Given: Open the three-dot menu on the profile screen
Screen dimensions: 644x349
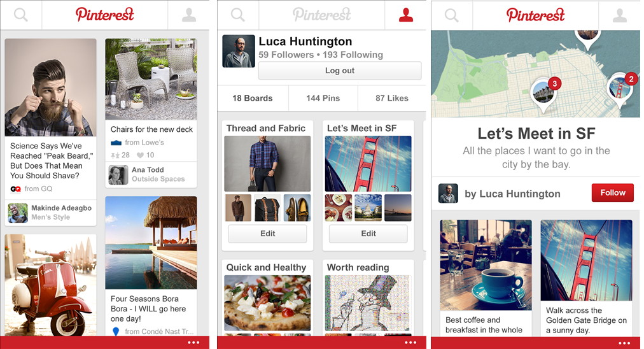Looking at the screenshot, I should [x=410, y=343].
